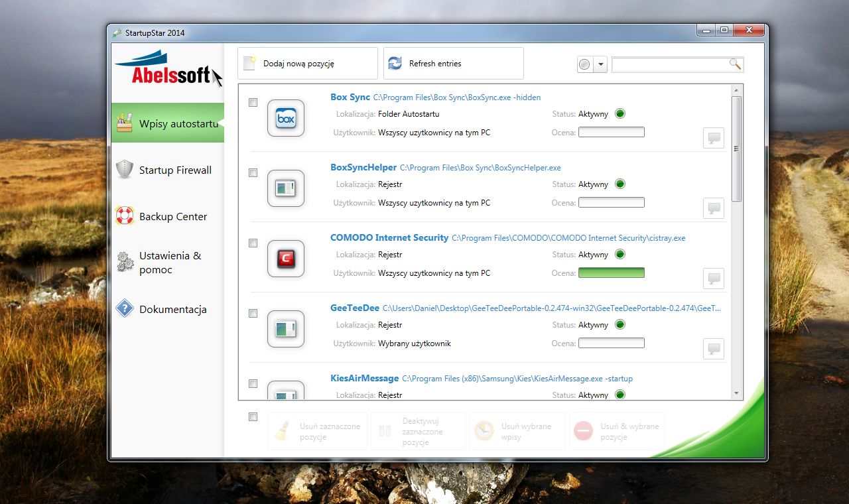849x504 pixels.
Task: Click the BoxSyncHelper rating bar
Action: tap(612, 203)
